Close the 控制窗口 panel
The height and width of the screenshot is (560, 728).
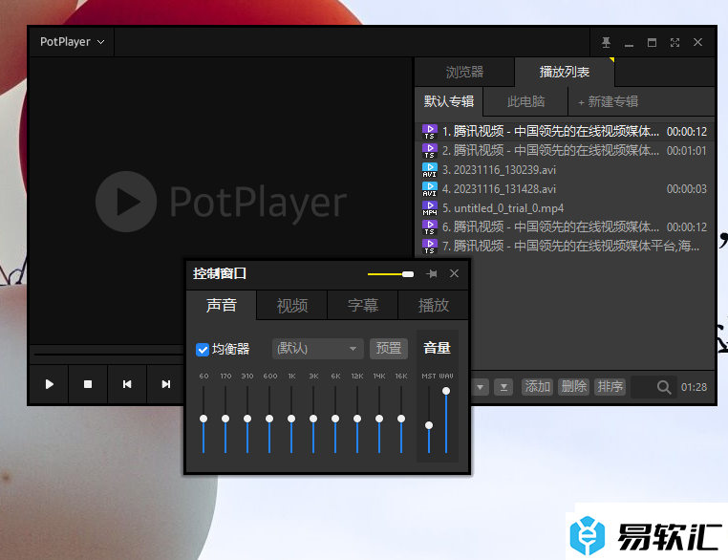point(454,273)
